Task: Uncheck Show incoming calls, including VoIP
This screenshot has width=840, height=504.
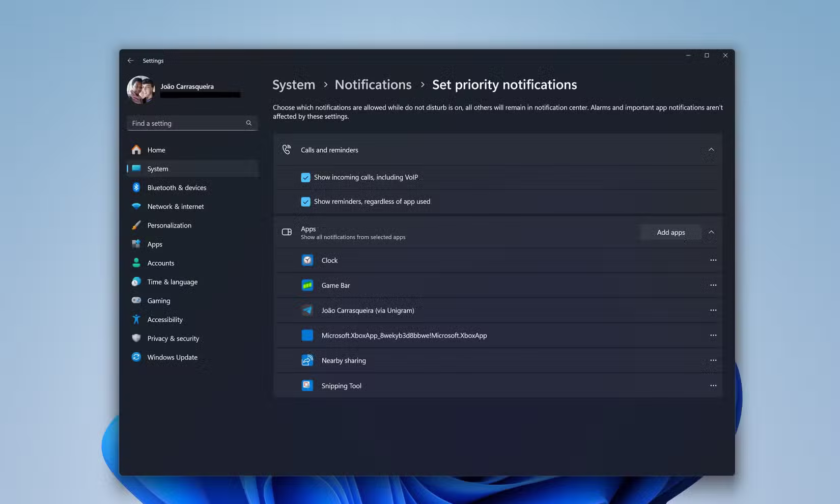Action: point(305,178)
